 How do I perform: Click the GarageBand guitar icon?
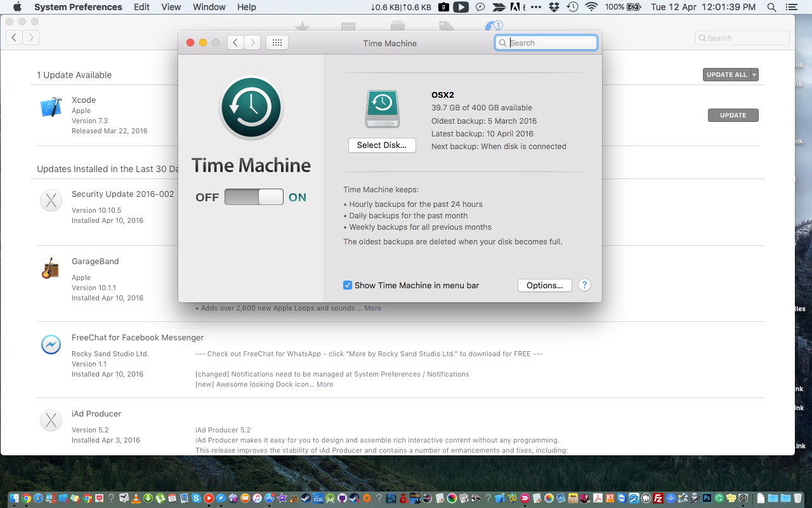click(51, 268)
